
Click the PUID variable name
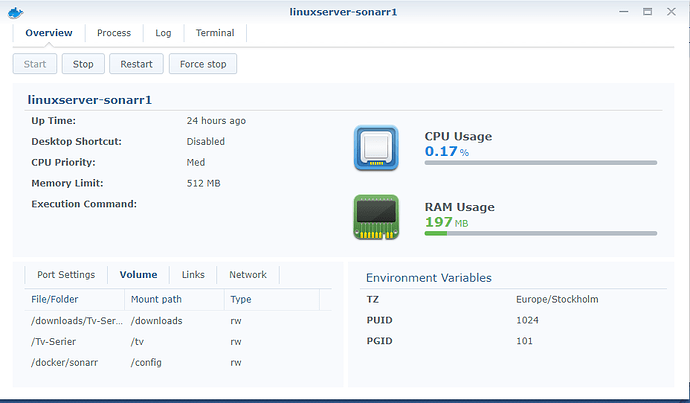[x=379, y=320]
